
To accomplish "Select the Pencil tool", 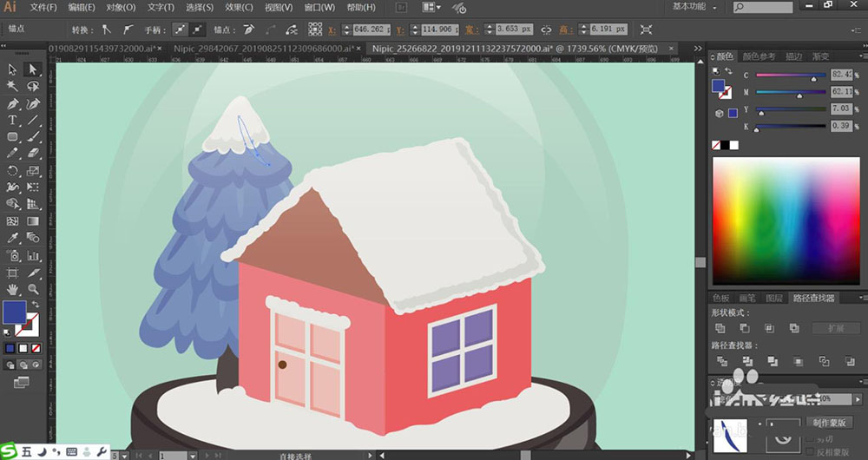I will pos(12,153).
